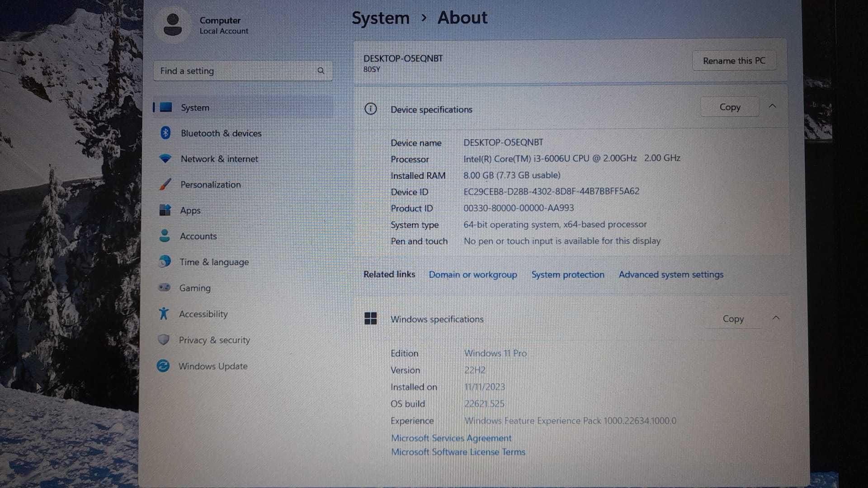Click the Bluetooth icon in sidebar
868x488 pixels.
(165, 133)
